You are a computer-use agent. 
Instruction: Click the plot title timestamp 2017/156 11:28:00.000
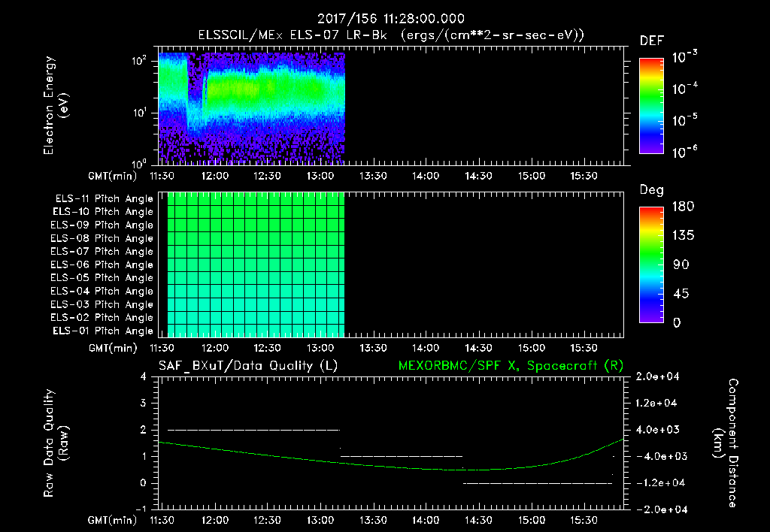point(391,19)
